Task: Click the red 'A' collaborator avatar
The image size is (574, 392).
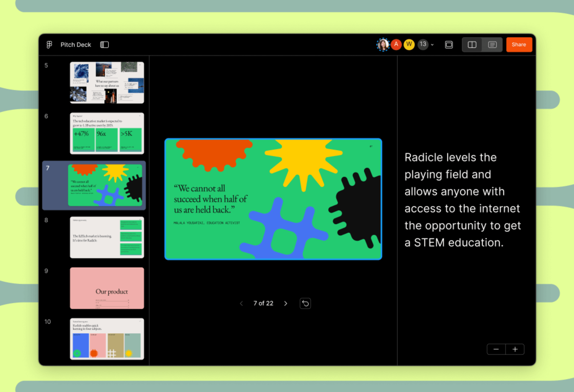Action: [x=396, y=44]
